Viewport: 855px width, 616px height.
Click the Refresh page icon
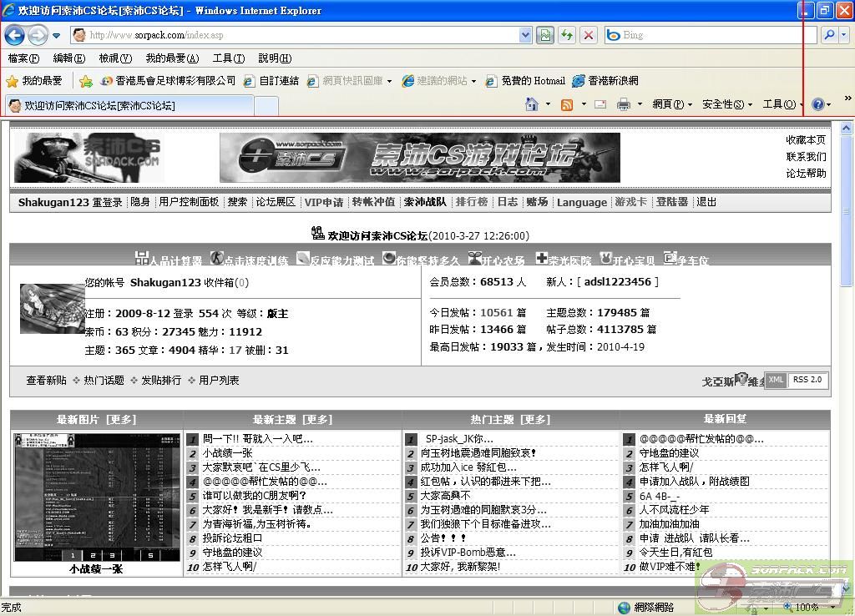coord(568,35)
